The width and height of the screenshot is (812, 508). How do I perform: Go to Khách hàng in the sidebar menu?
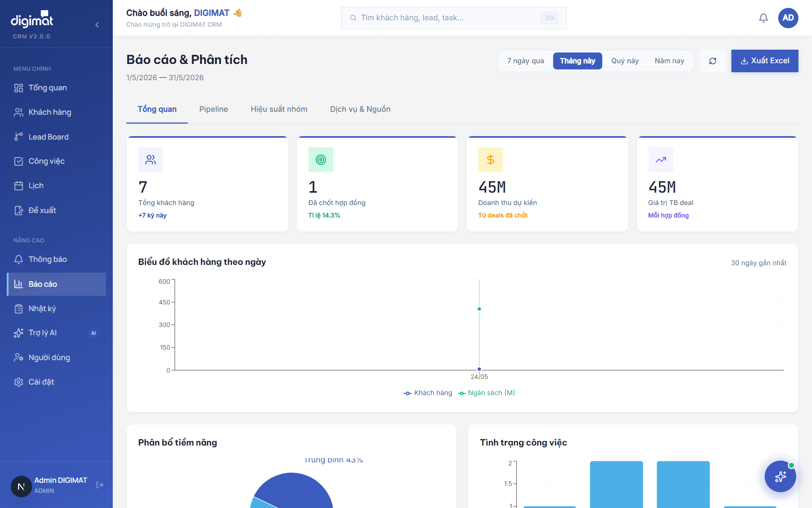point(56,113)
